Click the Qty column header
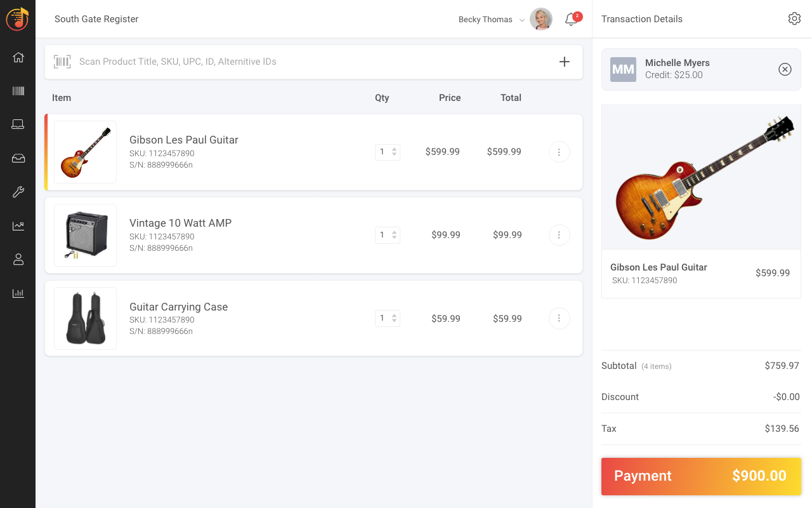The image size is (812, 508). click(x=382, y=98)
